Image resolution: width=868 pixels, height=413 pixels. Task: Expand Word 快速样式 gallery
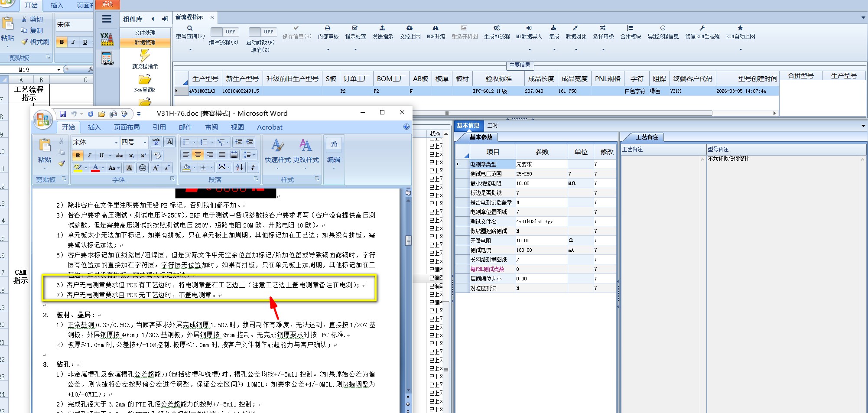(277, 155)
